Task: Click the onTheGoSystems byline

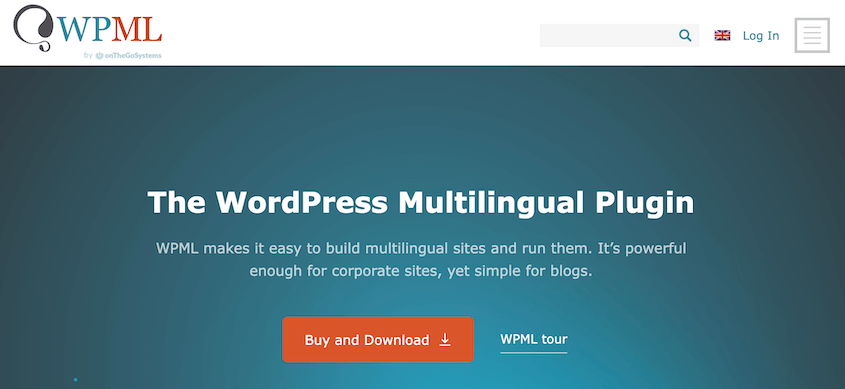Action: click(x=123, y=55)
